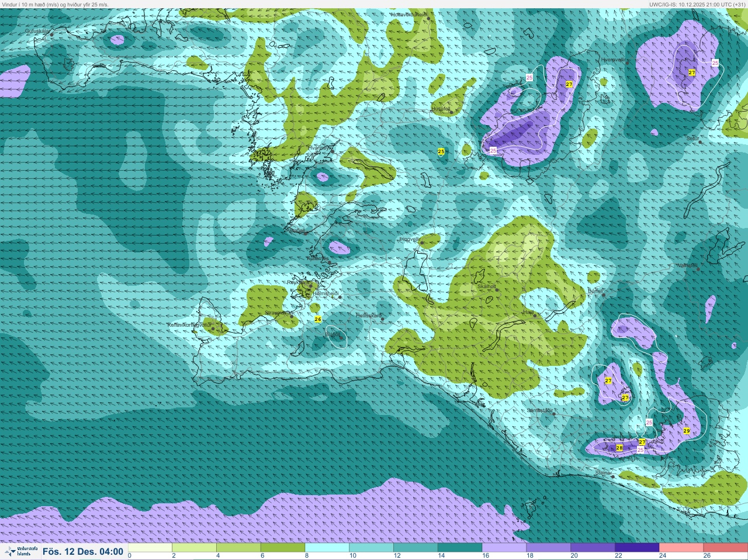
Task: Click the Húsafell station label
Action: click(x=441, y=109)
